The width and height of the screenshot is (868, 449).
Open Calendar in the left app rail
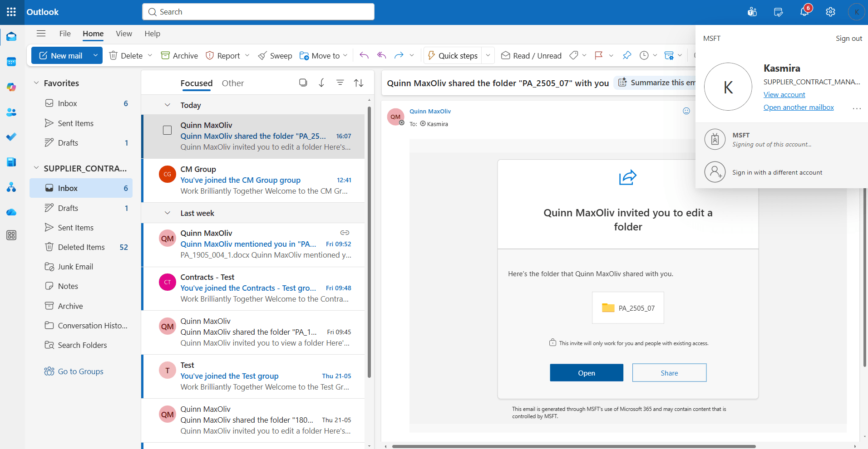[11, 62]
